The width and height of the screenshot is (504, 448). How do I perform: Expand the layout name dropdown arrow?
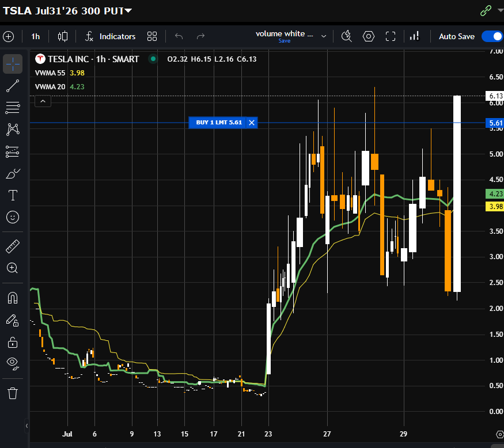[x=324, y=36]
